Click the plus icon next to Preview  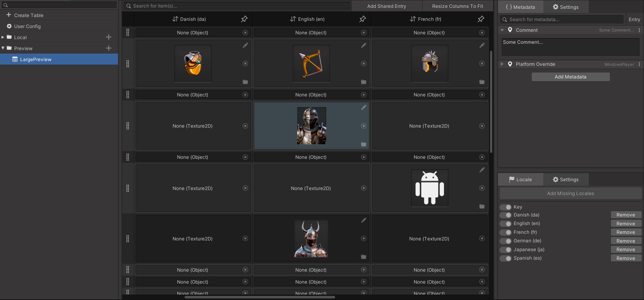point(109,48)
